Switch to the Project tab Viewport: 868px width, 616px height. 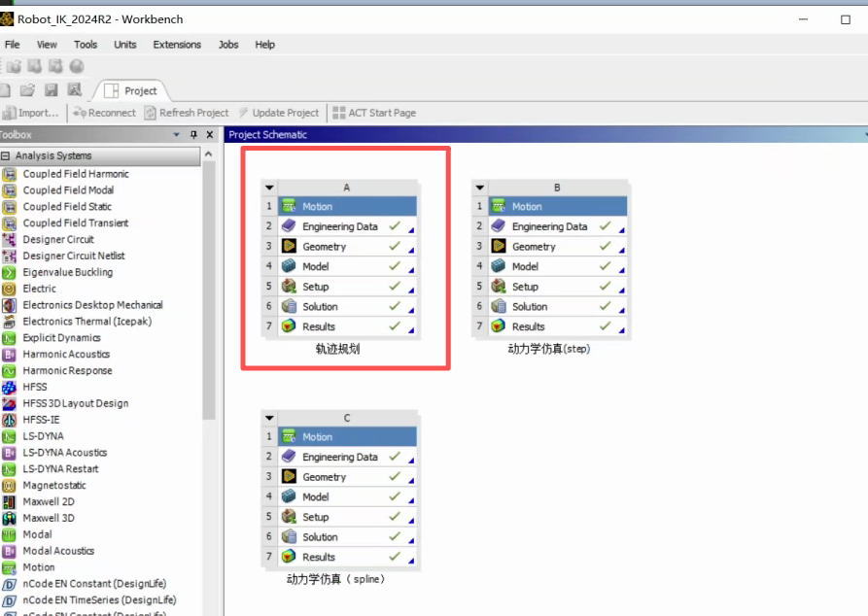[x=131, y=90]
